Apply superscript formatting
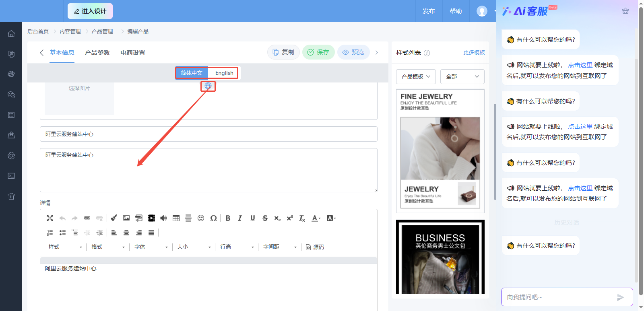The image size is (644, 311). coord(290,218)
